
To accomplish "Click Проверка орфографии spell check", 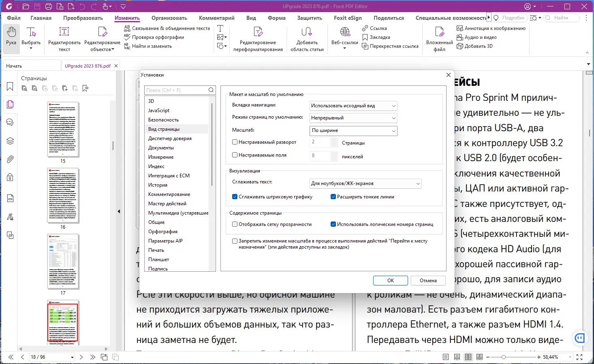I will tap(154, 37).
